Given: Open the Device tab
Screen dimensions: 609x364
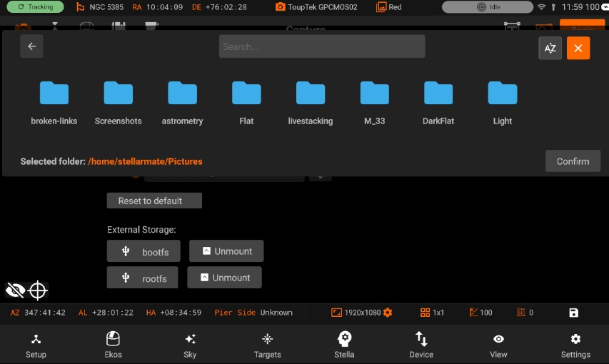Looking at the screenshot, I should click(x=421, y=345).
